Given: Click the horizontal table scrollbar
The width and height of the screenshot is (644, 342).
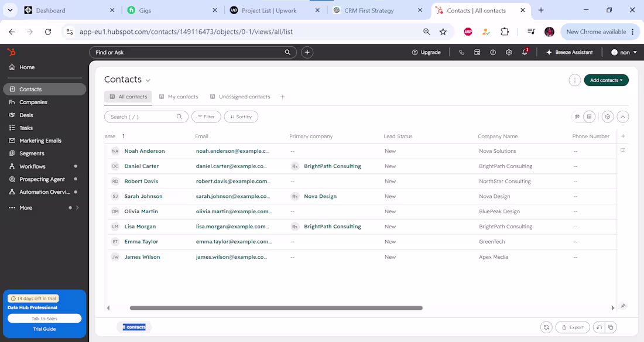Looking at the screenshot, I should 276,308.
